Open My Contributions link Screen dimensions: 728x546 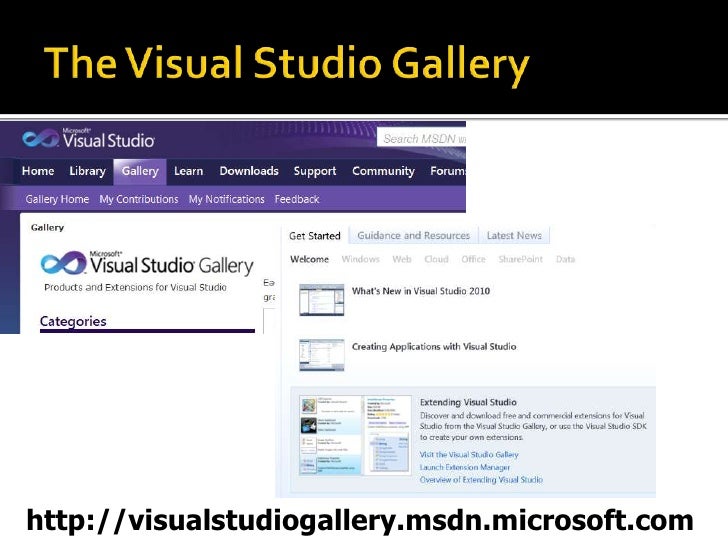coord(139,199)
